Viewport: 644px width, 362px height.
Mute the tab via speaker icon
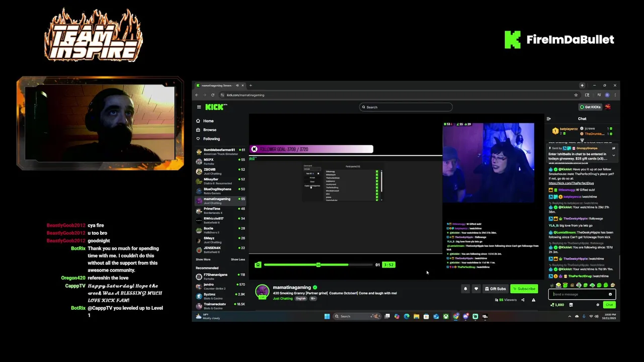(x=237, y=85)
